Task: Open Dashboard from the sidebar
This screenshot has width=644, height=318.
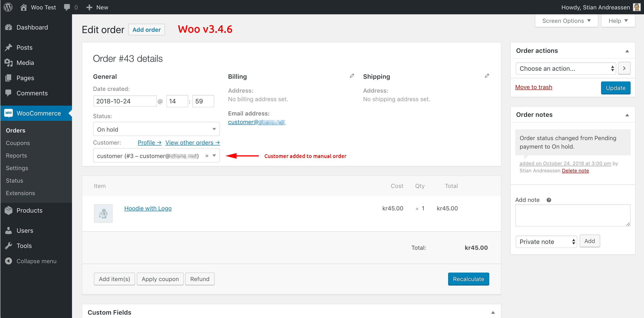Action: click(x=36, y=27)
